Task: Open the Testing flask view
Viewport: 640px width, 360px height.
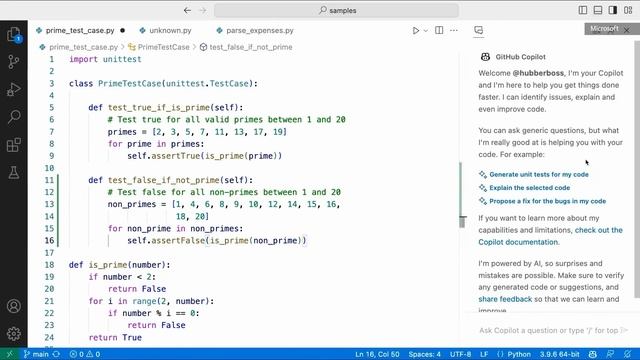Action: [14, 173]
